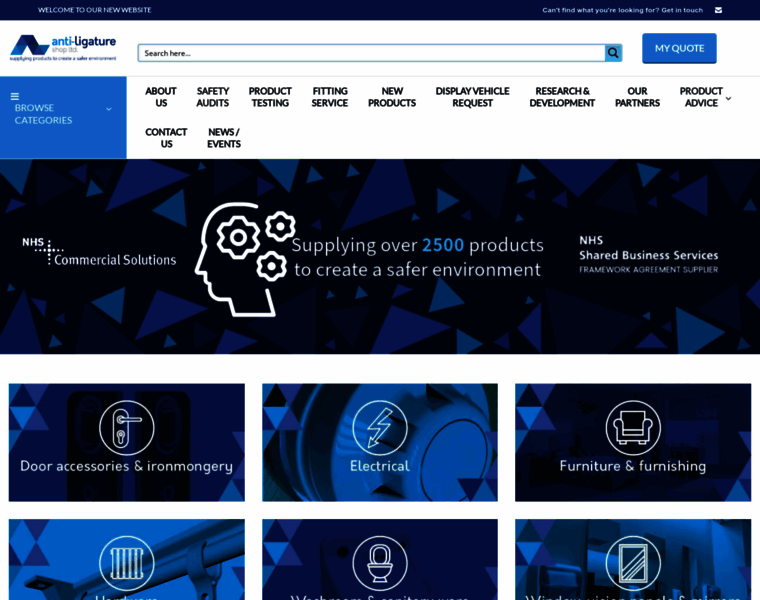Screen dimensions: 760x600
Task: Open the Contact Us page
Action: [x=166, y=138]
